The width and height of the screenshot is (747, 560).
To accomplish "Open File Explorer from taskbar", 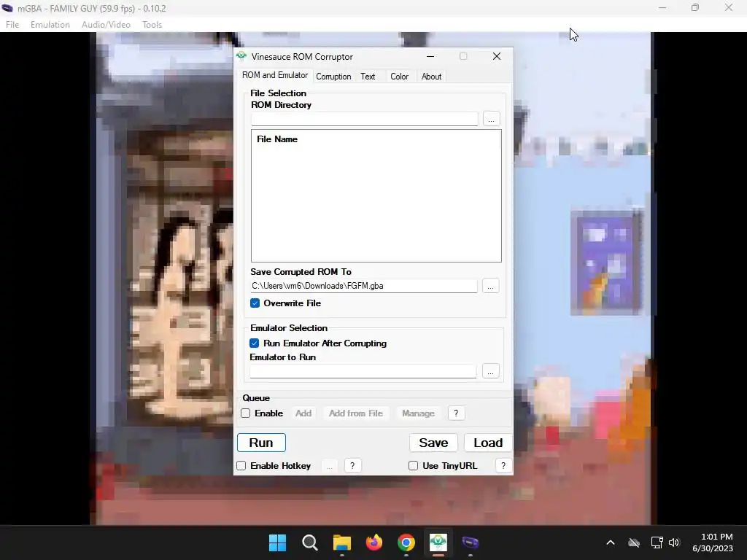I will [x=341, y=542].
